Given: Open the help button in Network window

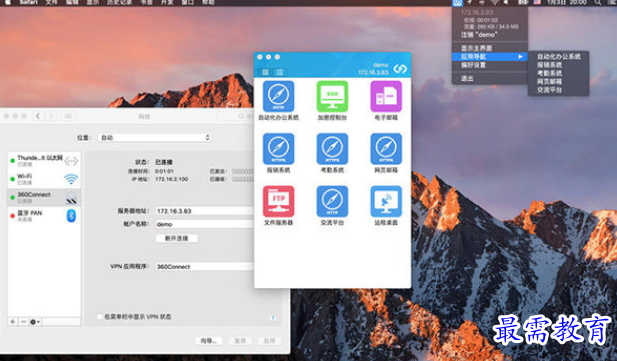Looking at the screenshot, I should [x=272, y=317].
